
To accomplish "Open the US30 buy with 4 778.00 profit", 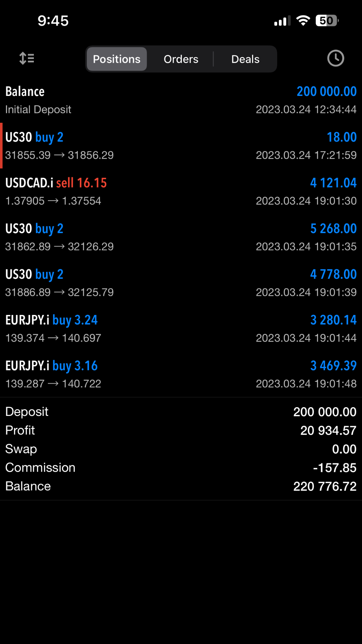I will [x=181, y=282].
